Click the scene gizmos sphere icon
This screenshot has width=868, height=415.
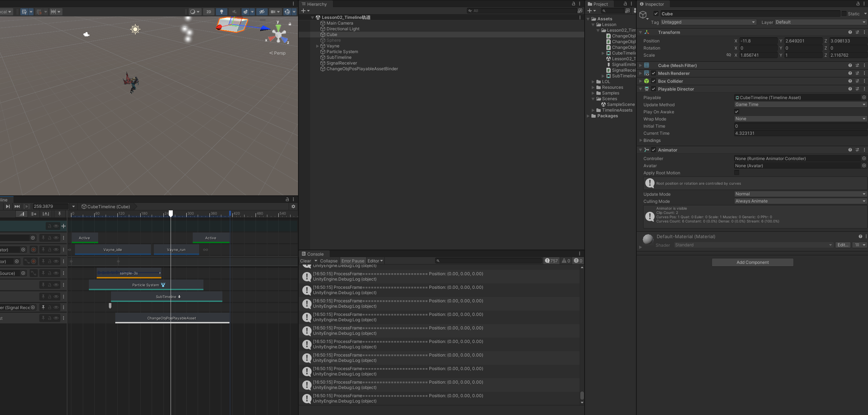pos(287,12)
